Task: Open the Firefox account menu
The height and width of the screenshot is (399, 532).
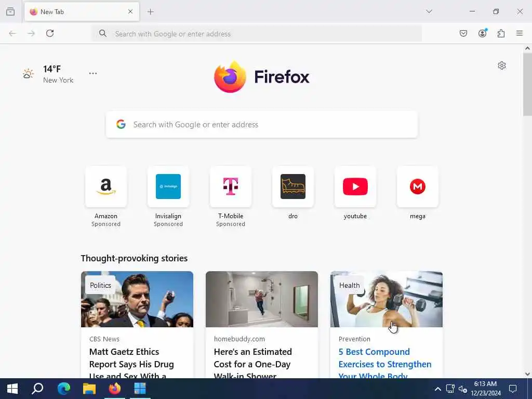Action: (x=483, y=33)
